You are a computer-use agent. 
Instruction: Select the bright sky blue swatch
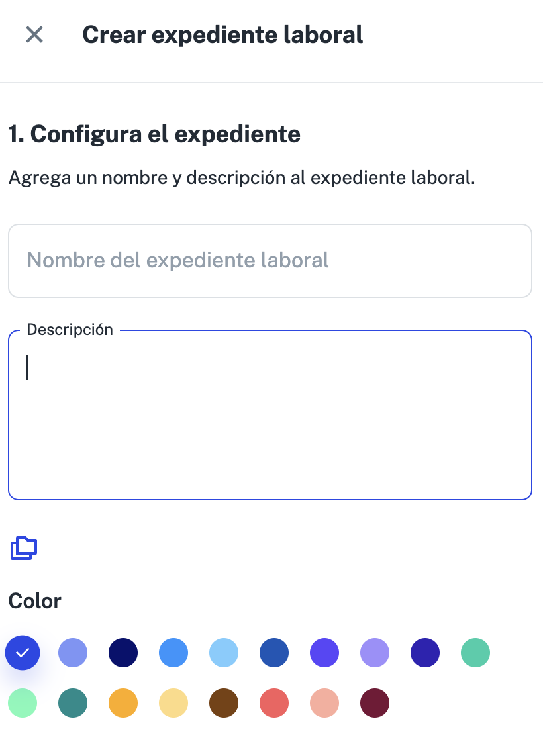173,652
